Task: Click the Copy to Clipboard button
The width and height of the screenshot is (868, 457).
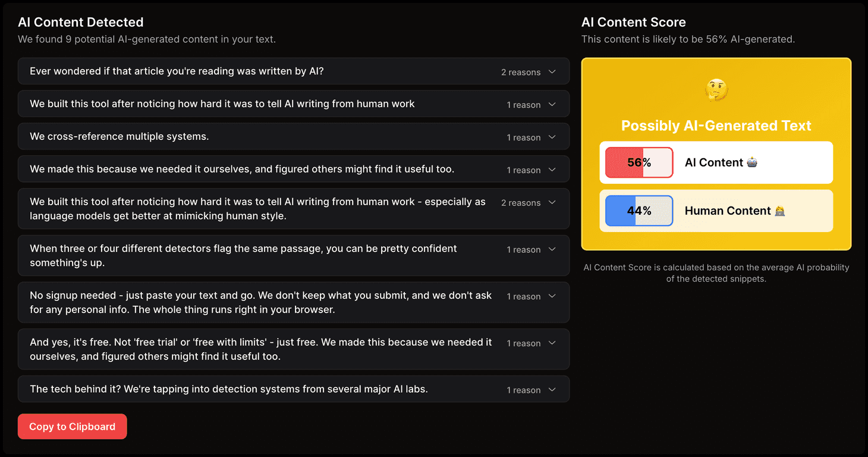Action: pyautogui.click(x=72, y=426)
